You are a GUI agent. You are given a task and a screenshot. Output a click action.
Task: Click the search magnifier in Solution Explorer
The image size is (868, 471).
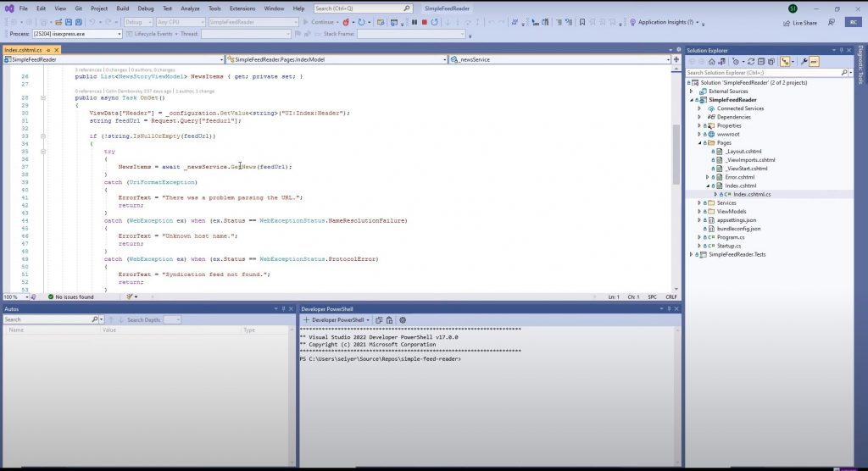point(844,73)
